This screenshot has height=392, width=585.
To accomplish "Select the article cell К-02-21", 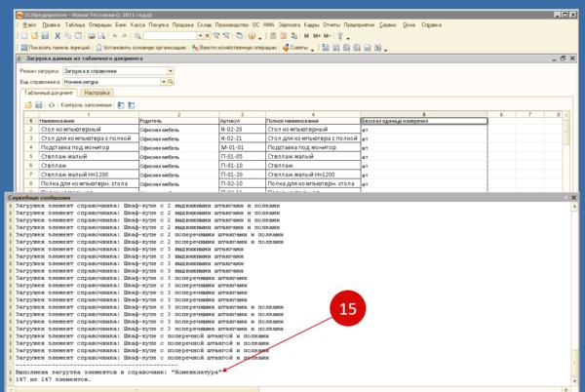I will [x=243, y=138].
